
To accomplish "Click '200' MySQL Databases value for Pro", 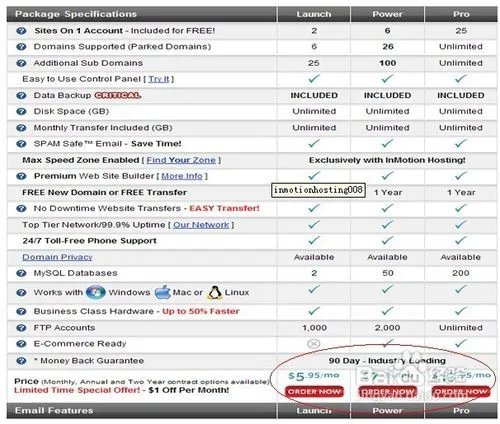I will point(461,273).
